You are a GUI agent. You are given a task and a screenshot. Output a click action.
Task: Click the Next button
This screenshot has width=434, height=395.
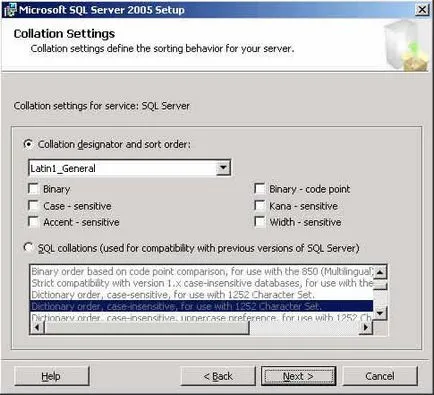click(x=298, y=376)
